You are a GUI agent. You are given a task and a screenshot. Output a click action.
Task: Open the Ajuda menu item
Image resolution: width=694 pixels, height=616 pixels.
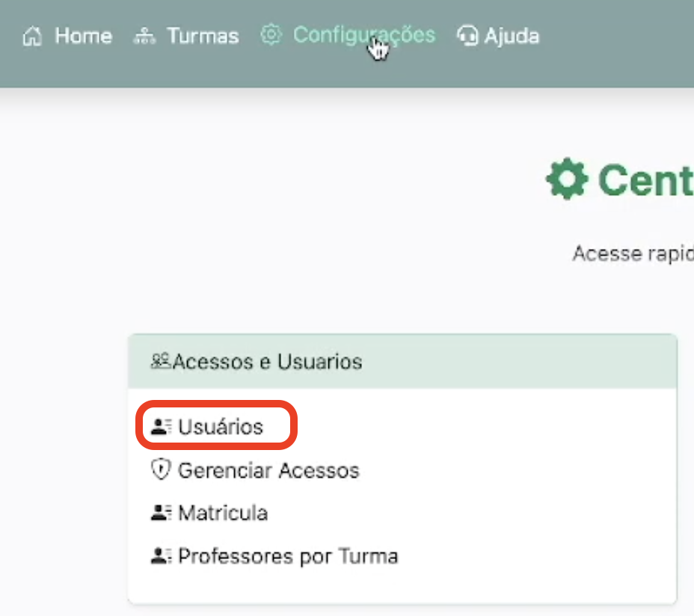(512, 35)
